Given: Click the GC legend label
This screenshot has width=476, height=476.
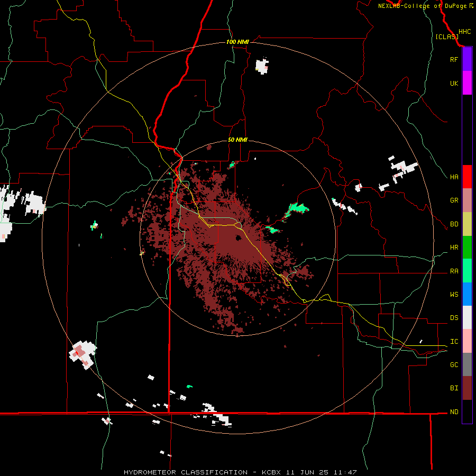Looking at the screenshot, I should 454,365.
